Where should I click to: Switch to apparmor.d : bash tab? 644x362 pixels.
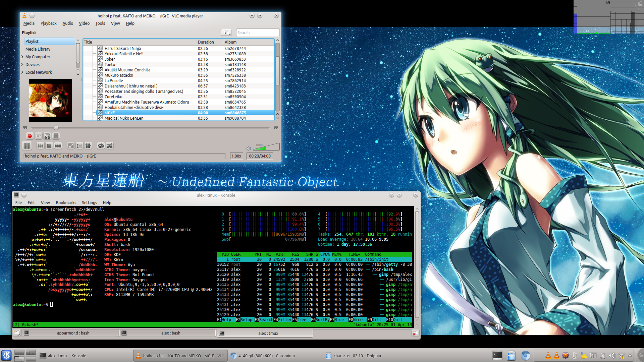pos(73,333)
